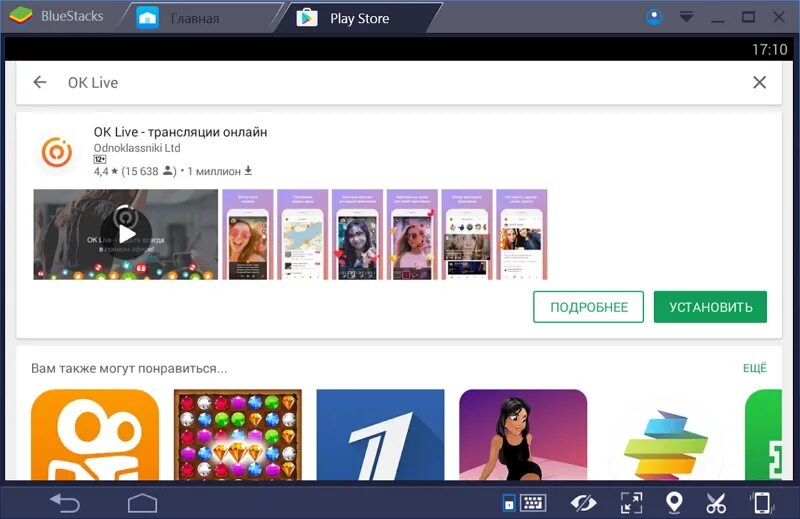
Task: Click the Вам также могут понравиться heading
Action: pyautogui.click(x=129, y=368)
